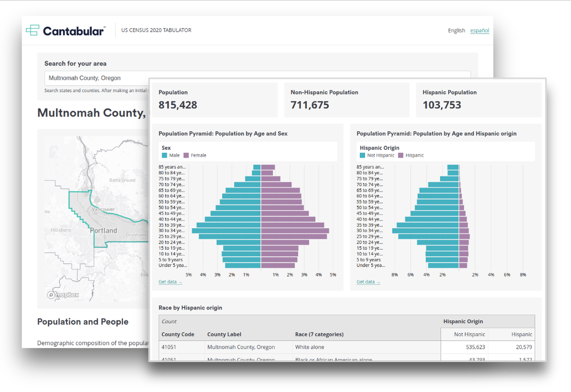
Task: Toggle the Female legend entry
Action: click(x=195, y=155)
